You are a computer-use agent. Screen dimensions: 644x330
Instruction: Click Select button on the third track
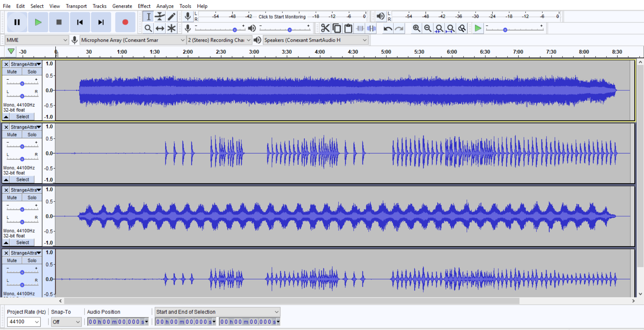pyautogui.click(x=22, y=242)
